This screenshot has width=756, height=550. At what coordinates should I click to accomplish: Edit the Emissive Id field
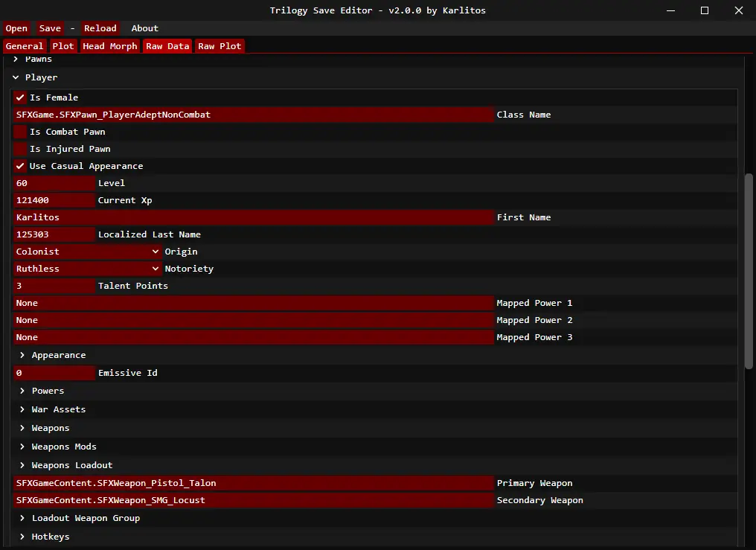coord(54,373)
